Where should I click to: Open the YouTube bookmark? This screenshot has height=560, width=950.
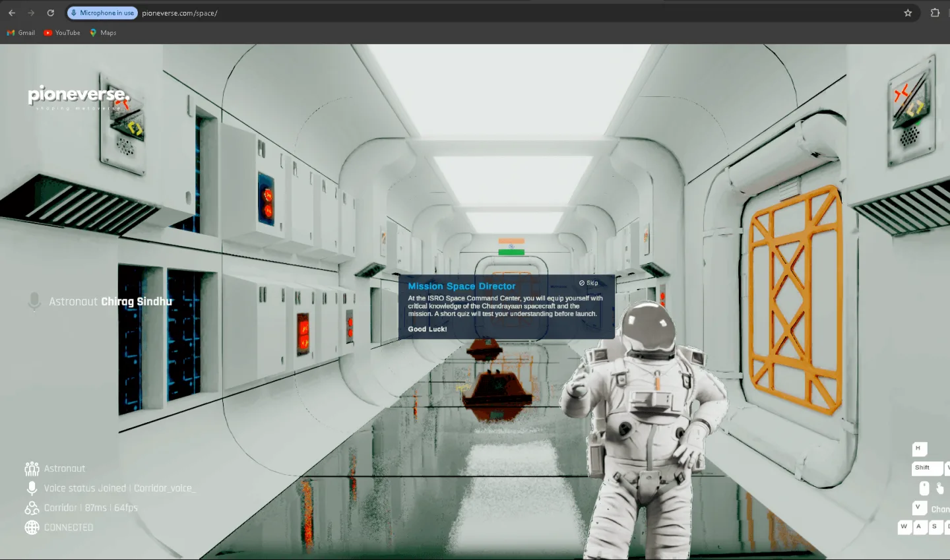(62, 32)
